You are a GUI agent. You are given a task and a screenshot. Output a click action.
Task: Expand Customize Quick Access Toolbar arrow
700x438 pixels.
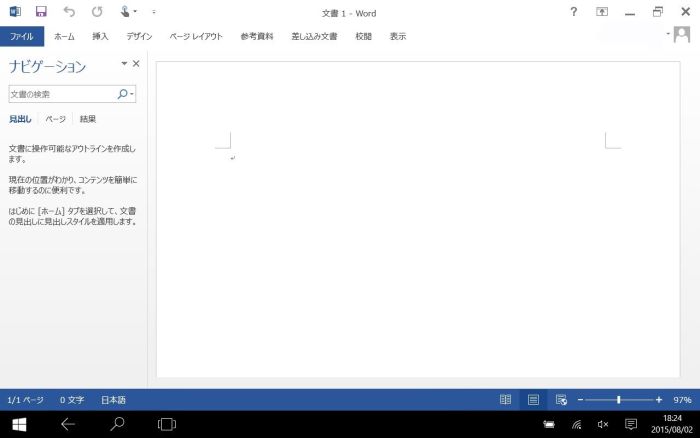[x=154, y=12]
